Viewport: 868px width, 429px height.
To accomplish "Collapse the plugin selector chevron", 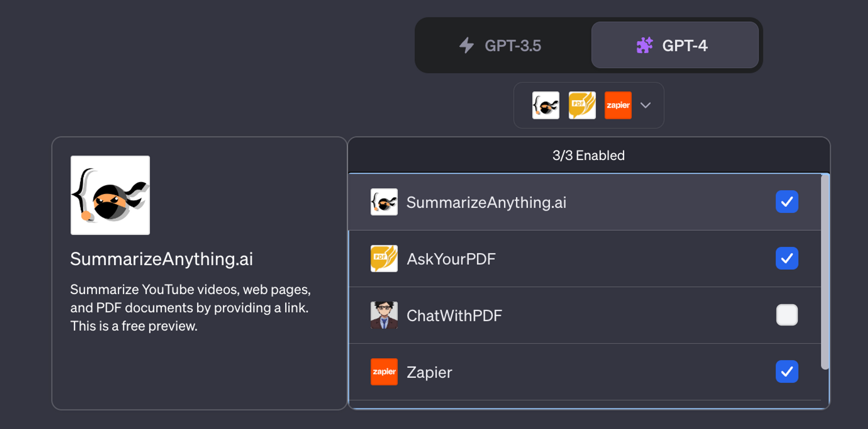I will point(645,105).
